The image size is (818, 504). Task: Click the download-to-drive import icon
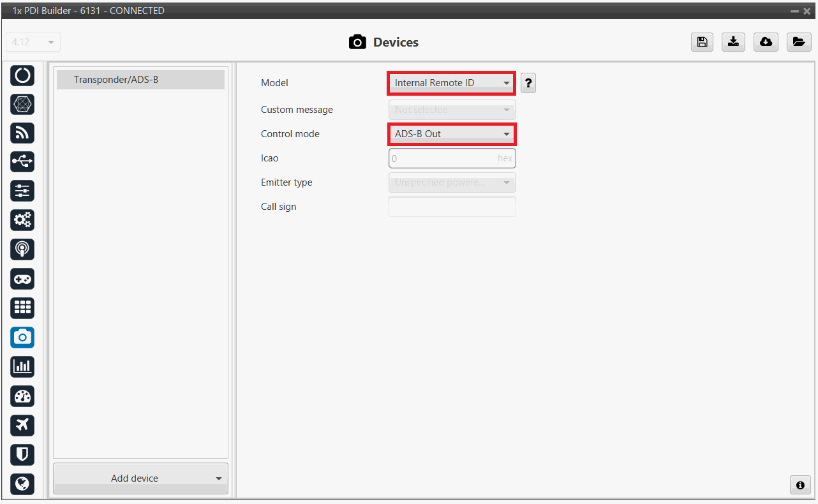tap(734, 42)
